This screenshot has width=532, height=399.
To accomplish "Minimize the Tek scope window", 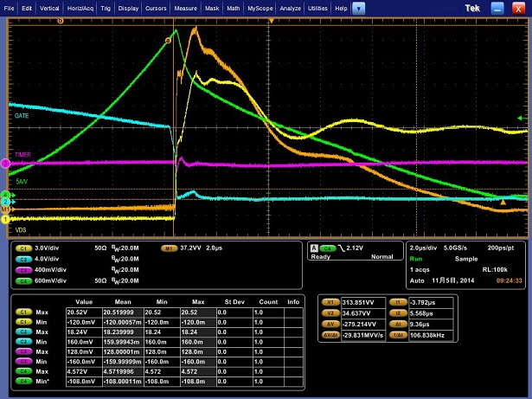I will pyautogui.click(x=497, y=9).
